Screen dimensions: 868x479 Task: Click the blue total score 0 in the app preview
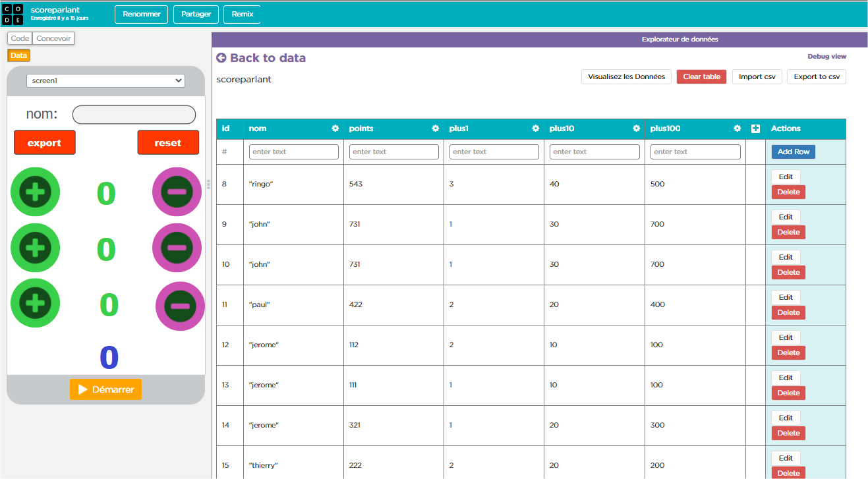pyautogui.click(x=109, y=358)
